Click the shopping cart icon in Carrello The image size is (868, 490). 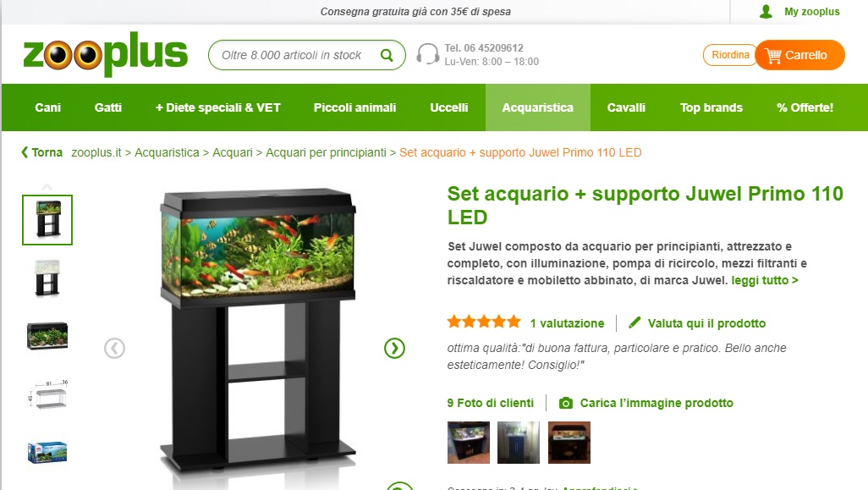(772, 55)
